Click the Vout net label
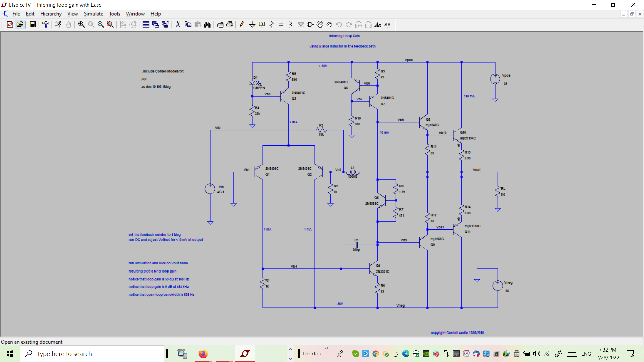The height and width of the screenshot is (362, 644). click(477, 170)
